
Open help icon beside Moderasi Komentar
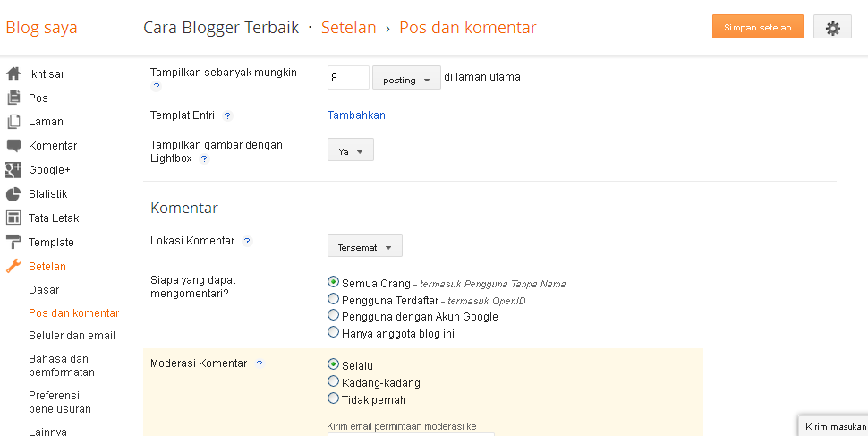click(x=260, y=364)
